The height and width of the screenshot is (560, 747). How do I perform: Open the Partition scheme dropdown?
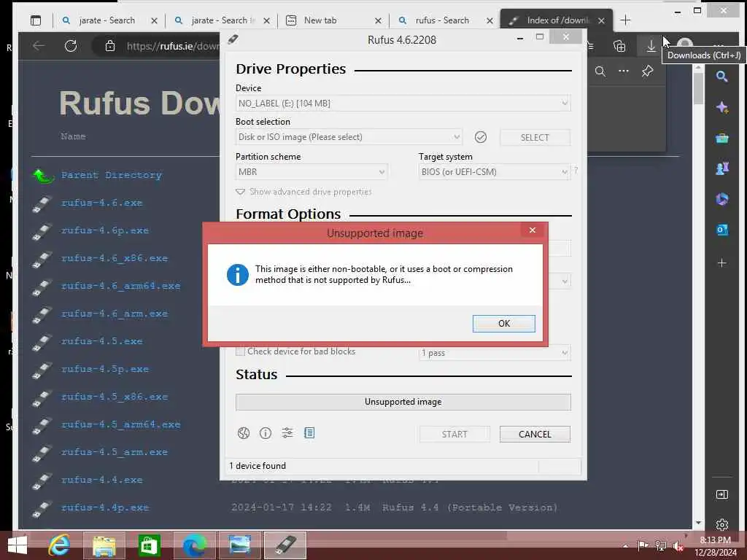click(311, 172)
